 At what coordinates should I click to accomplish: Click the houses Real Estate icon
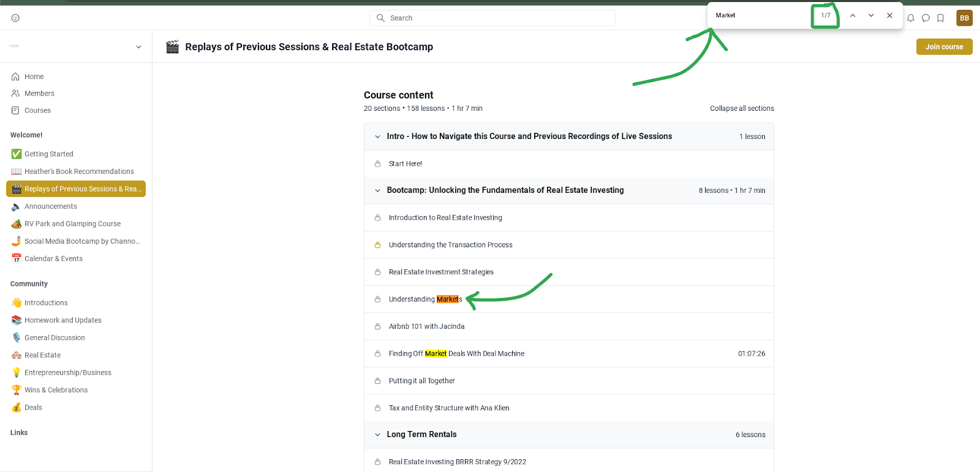click(x=17, y=355)
